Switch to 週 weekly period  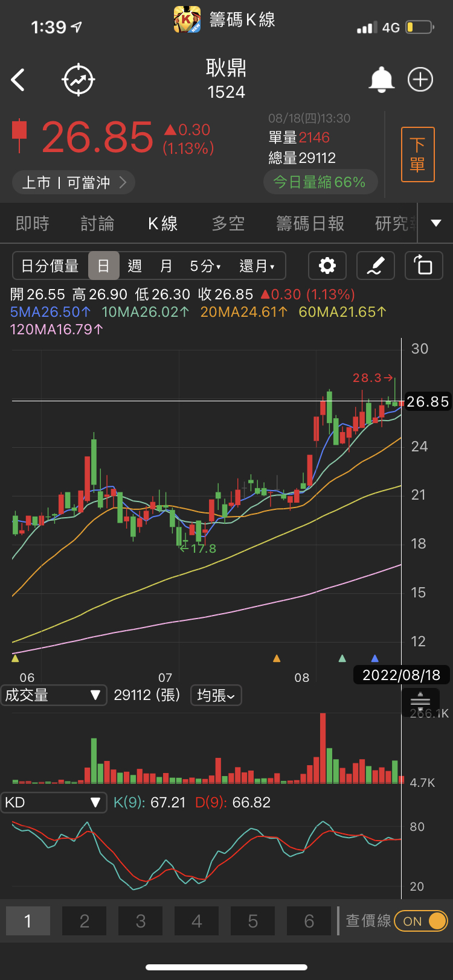pos(135,266)
